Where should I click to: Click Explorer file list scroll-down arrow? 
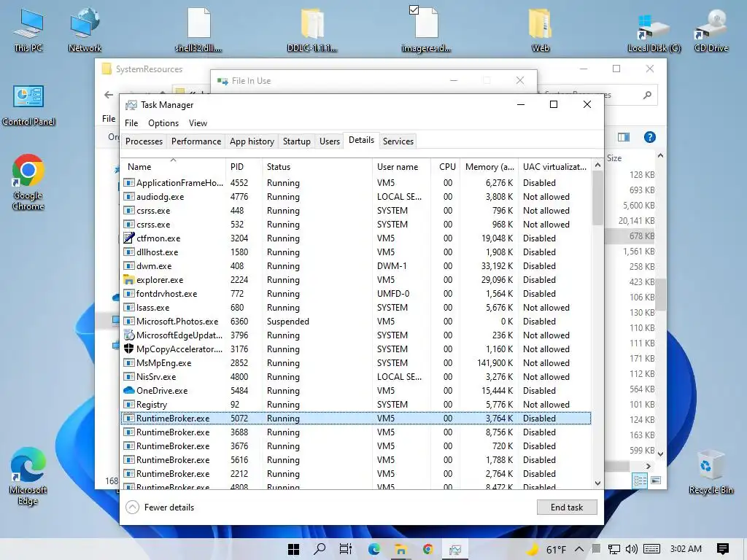click(660, 454)
